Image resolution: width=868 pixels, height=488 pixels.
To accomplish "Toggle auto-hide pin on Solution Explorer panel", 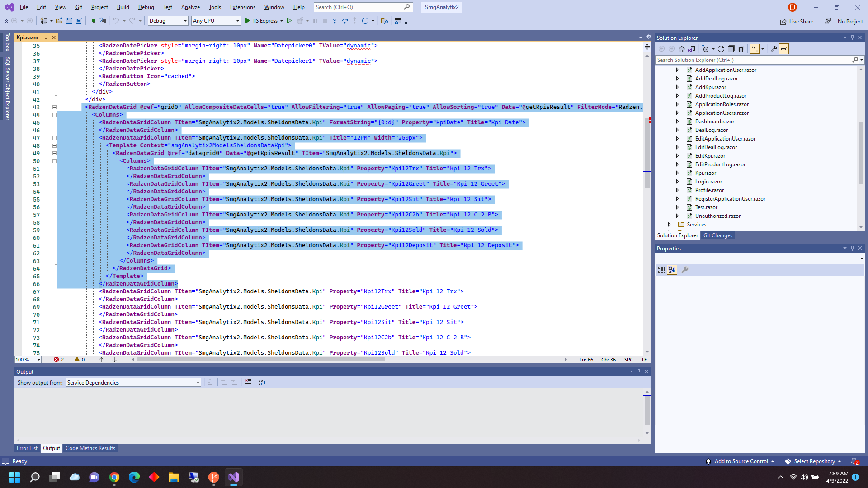I will coord(852,38).
